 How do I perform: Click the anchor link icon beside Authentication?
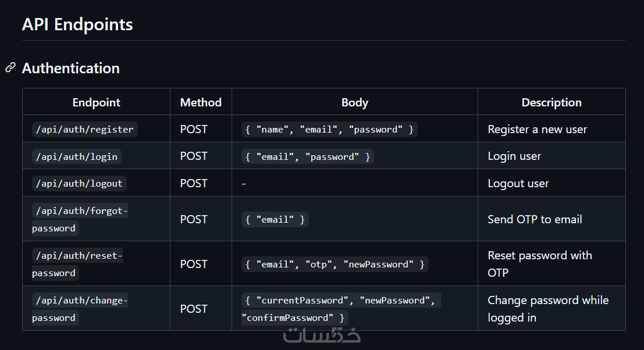[x=10, y=68]
